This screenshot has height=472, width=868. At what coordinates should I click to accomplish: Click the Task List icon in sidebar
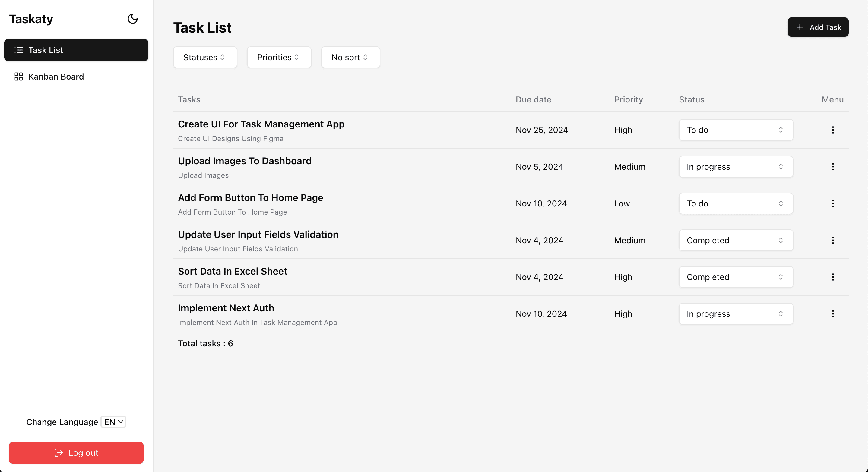click(18, 50)
